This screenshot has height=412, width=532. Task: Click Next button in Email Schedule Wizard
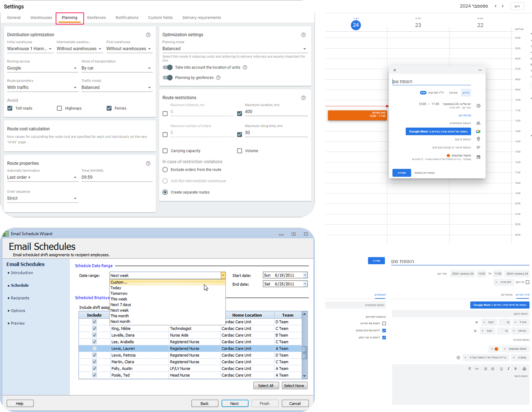(x=235, y=403)
